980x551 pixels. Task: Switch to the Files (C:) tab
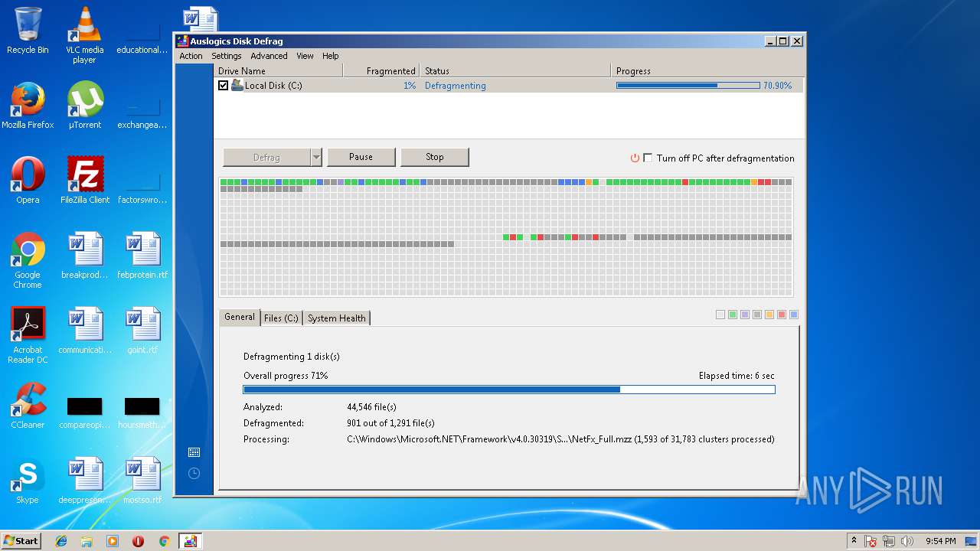tap(281, 318)
